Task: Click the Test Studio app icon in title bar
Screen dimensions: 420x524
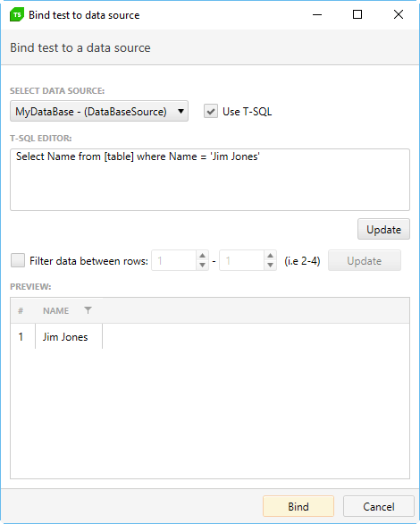Action: click(x=17, y=14)
